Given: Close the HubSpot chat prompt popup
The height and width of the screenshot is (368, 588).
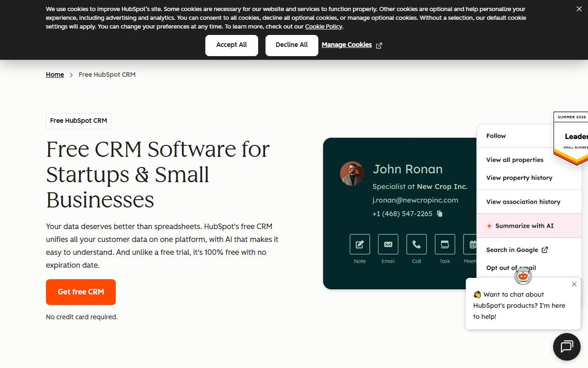Looking at the screenshot, I should point(574,284).
